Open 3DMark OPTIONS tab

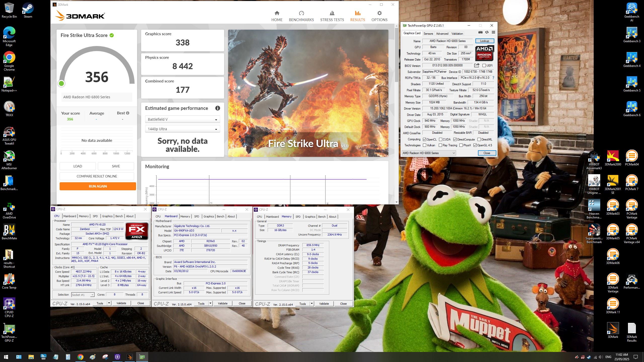(x=379, y=16)
